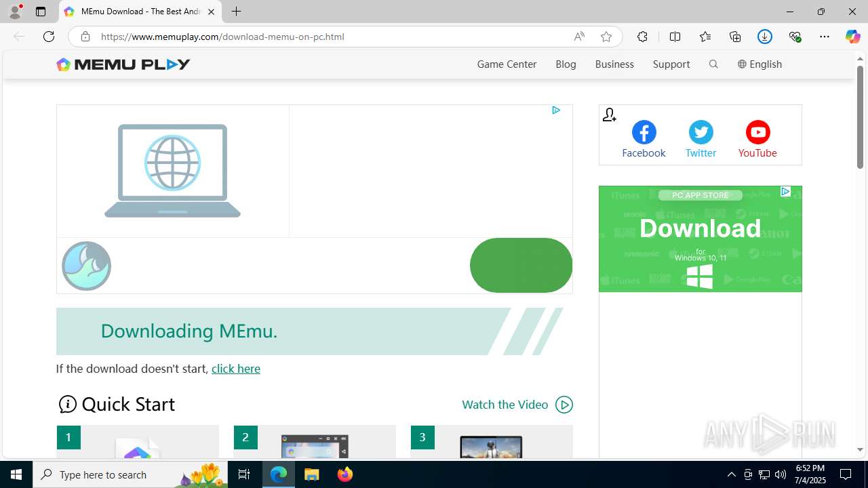Show the Downloads panel

pos(765,37)
